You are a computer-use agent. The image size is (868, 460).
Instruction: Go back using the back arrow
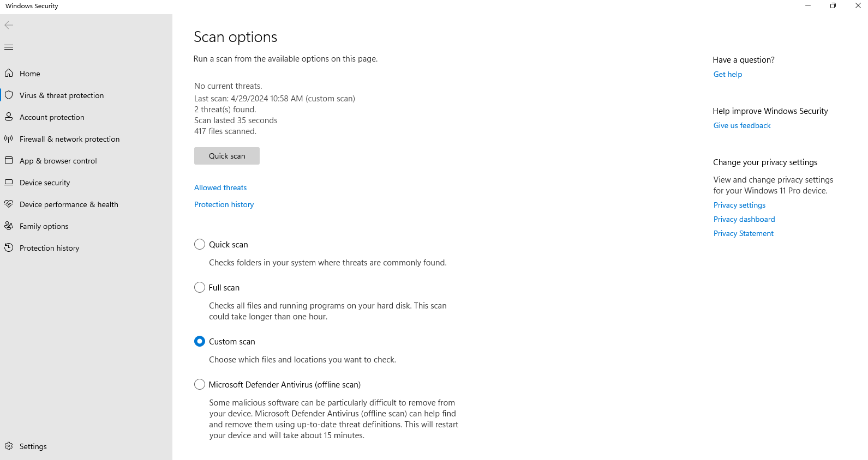pyautogui.click(x=9, y=25)
